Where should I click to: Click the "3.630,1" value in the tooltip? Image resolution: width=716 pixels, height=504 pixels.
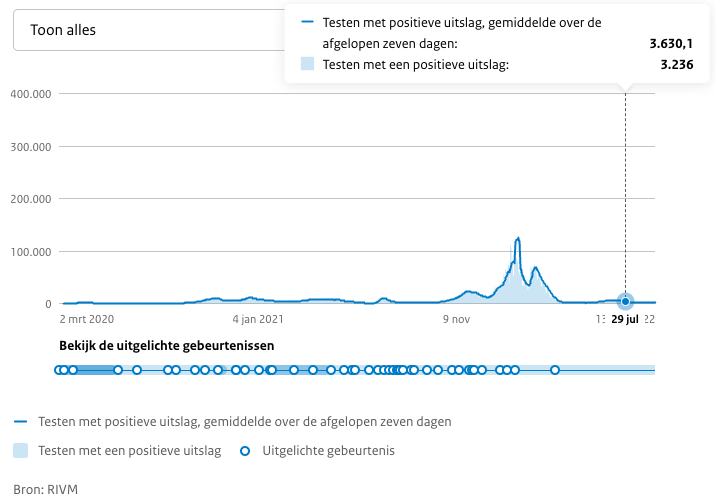tap(672, 43)
